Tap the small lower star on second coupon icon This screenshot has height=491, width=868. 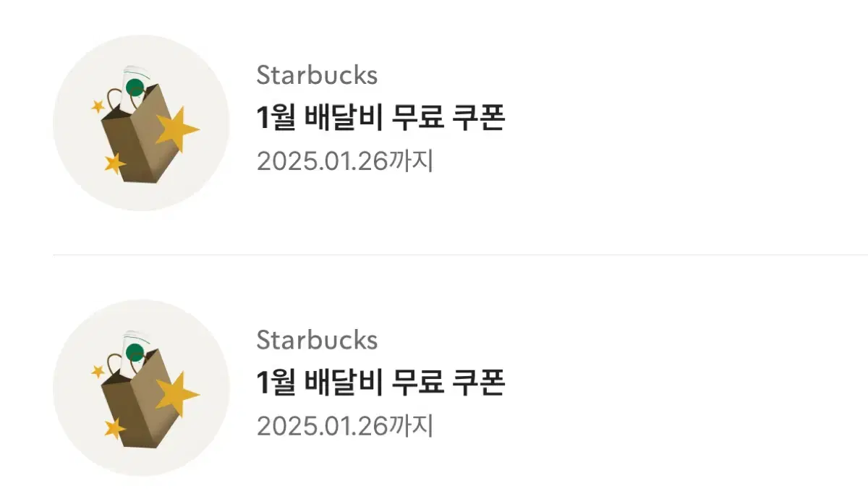tap(114, 428)
